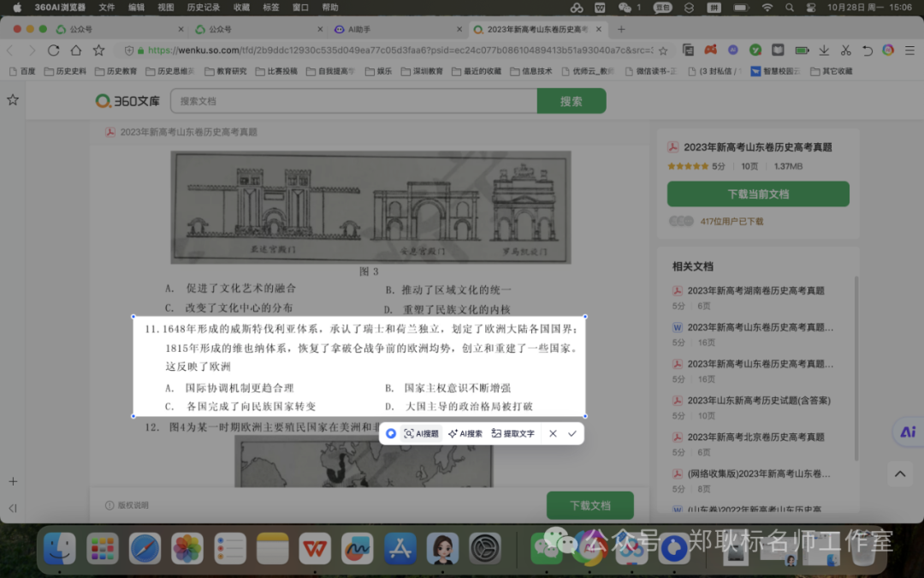924x578 pixels.
Task: Open the 娱乐 bookmark folder
Action: tap(378, 71)
